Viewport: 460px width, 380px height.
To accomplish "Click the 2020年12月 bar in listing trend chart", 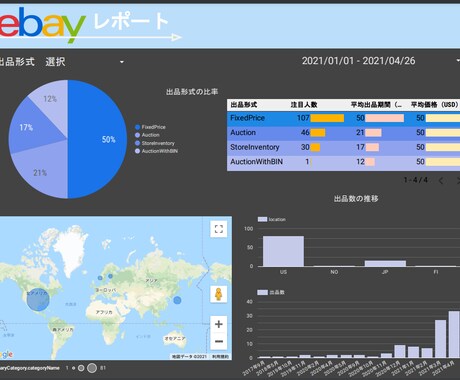I will pos(400,351).
